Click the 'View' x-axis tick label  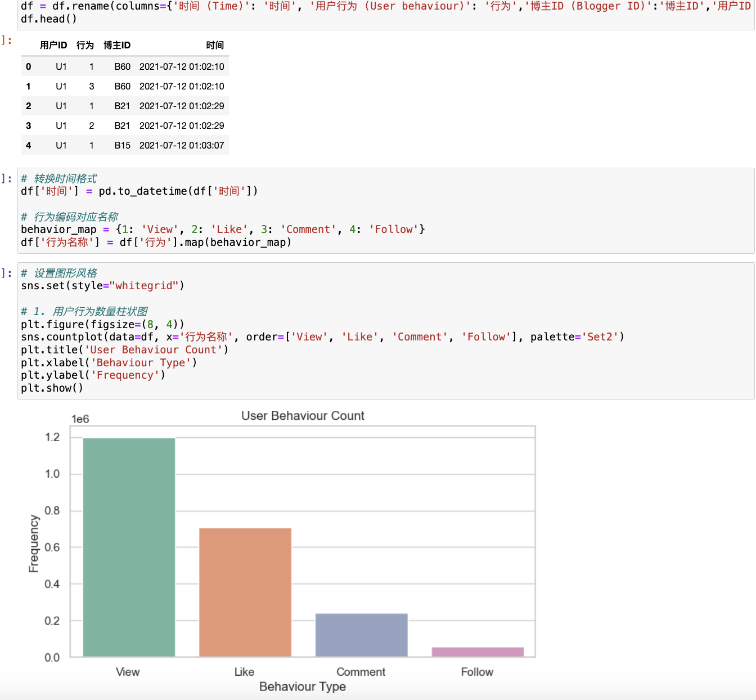[128, 672]
